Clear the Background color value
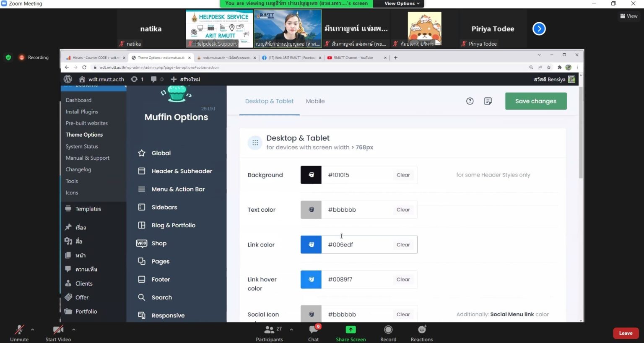The width and height of the screenshot is (644, 343). pos(403,175)
